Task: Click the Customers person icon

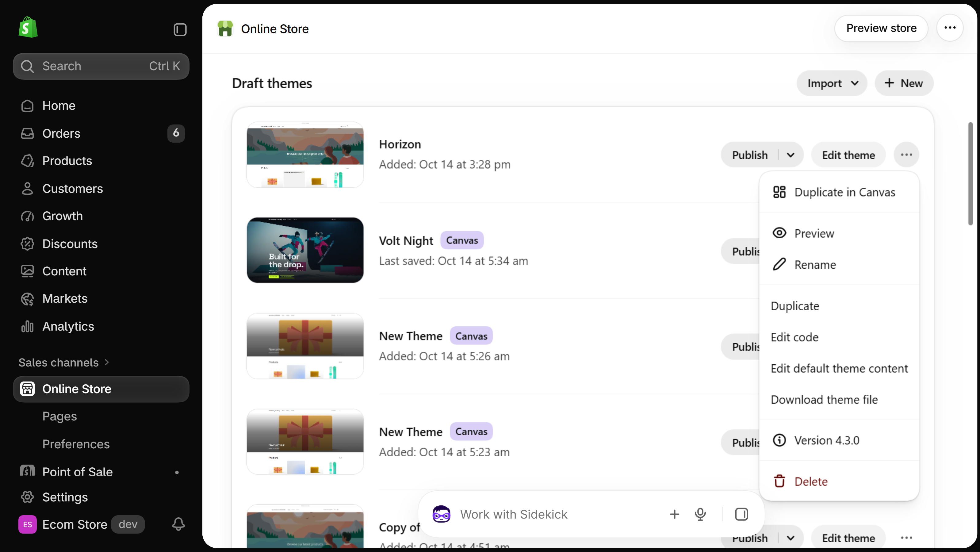Action: click(27, 189)
